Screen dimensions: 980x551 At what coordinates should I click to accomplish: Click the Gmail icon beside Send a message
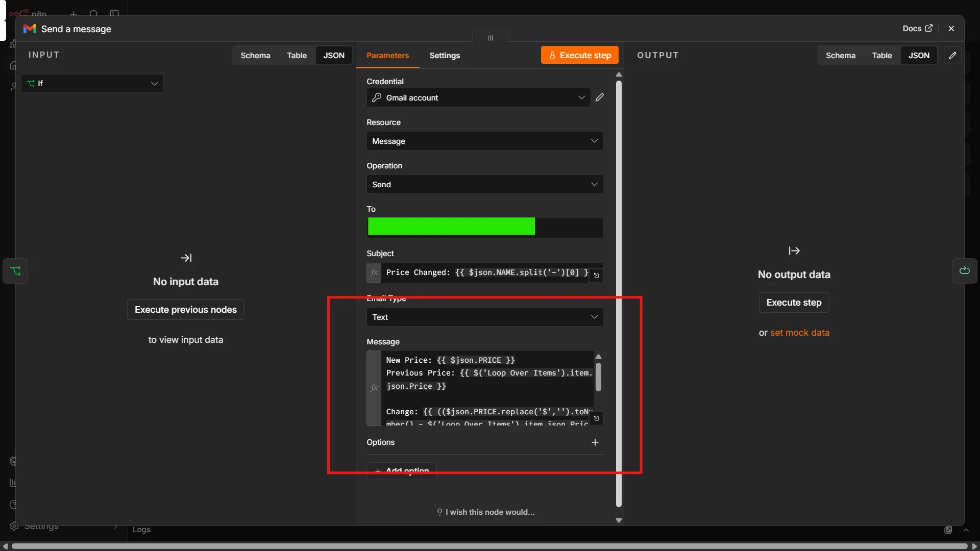(30, 29)
